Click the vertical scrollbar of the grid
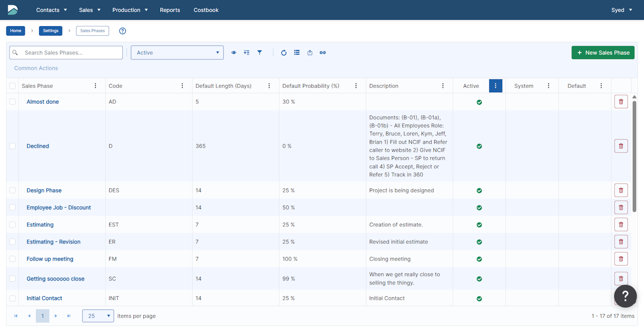 pos(634,156)
